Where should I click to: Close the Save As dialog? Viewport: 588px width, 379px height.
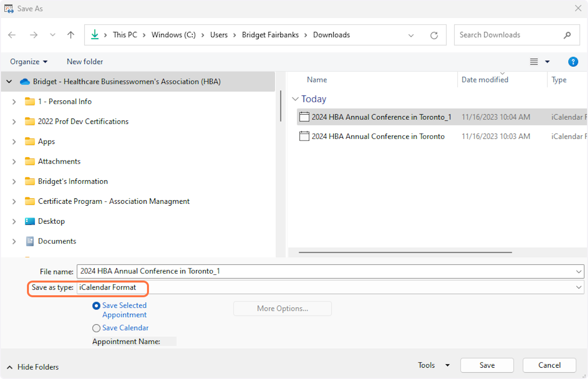point(578,8)
